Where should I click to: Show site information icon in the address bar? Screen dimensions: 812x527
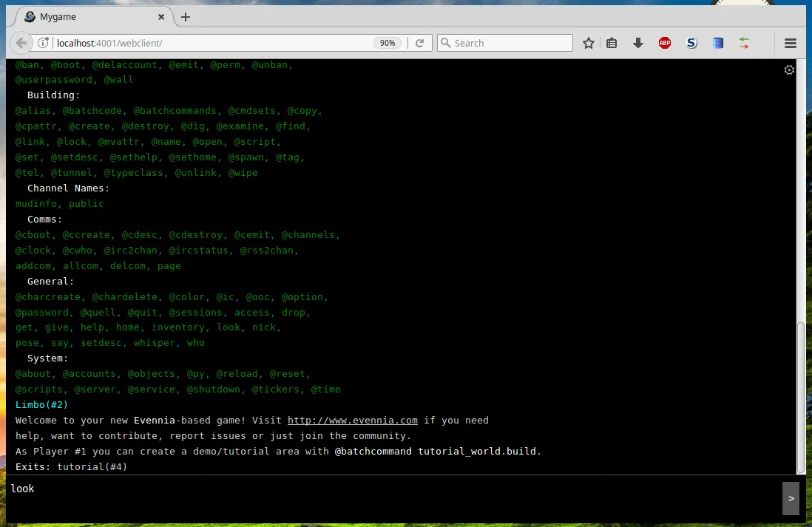43,43
